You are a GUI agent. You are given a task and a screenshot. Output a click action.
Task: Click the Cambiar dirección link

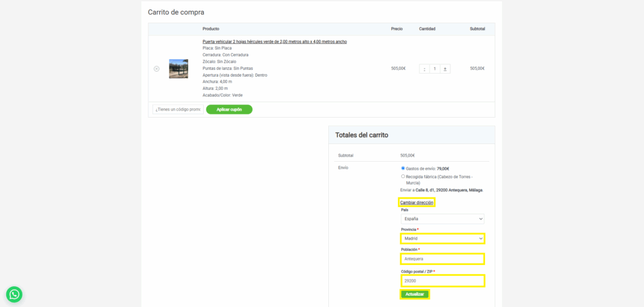coord(416,203)
